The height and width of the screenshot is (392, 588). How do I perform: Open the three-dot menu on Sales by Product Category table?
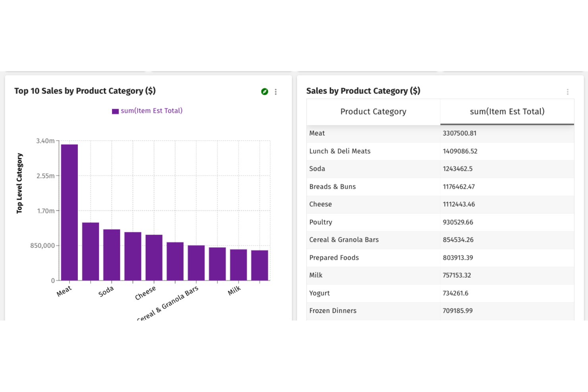tap(568, 92)
